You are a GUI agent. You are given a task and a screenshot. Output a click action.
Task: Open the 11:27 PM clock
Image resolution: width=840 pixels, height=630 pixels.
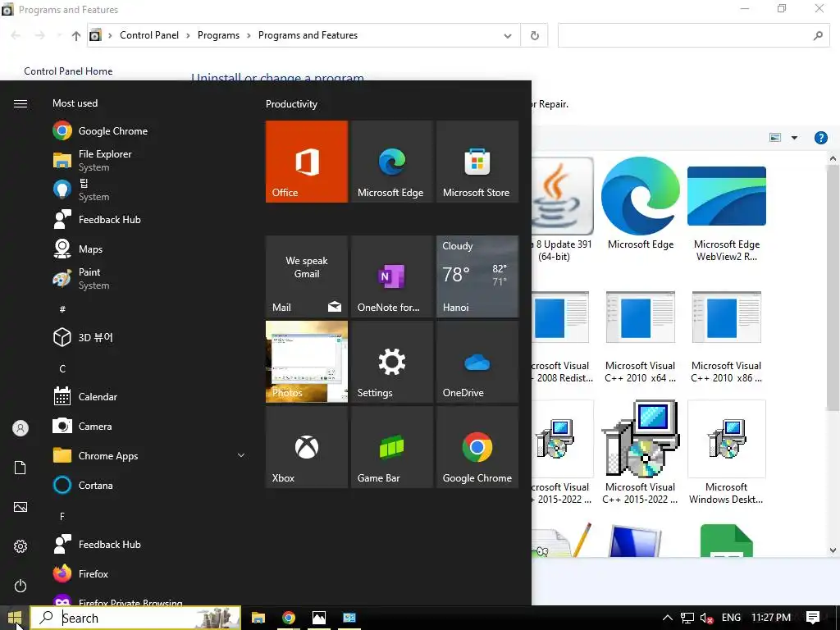771,618
